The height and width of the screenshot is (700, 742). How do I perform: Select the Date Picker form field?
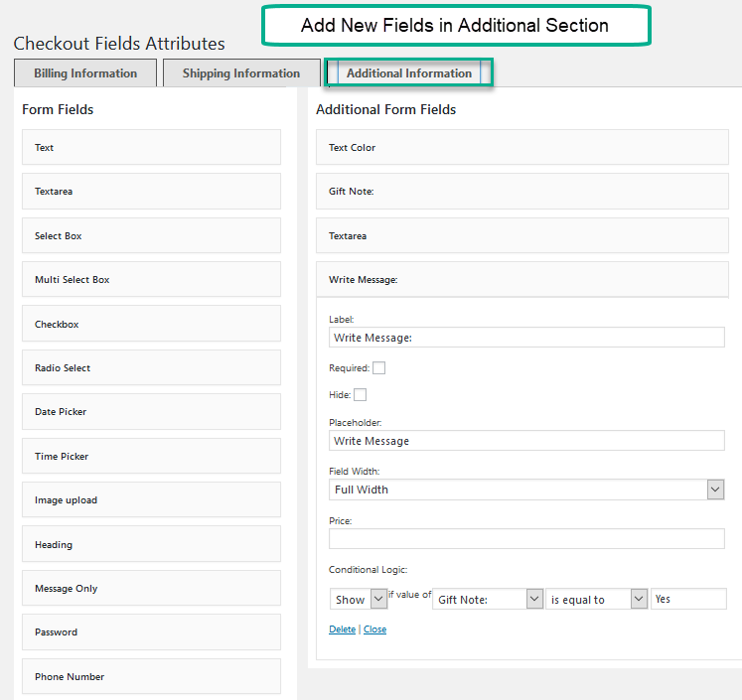click(151, 412)
